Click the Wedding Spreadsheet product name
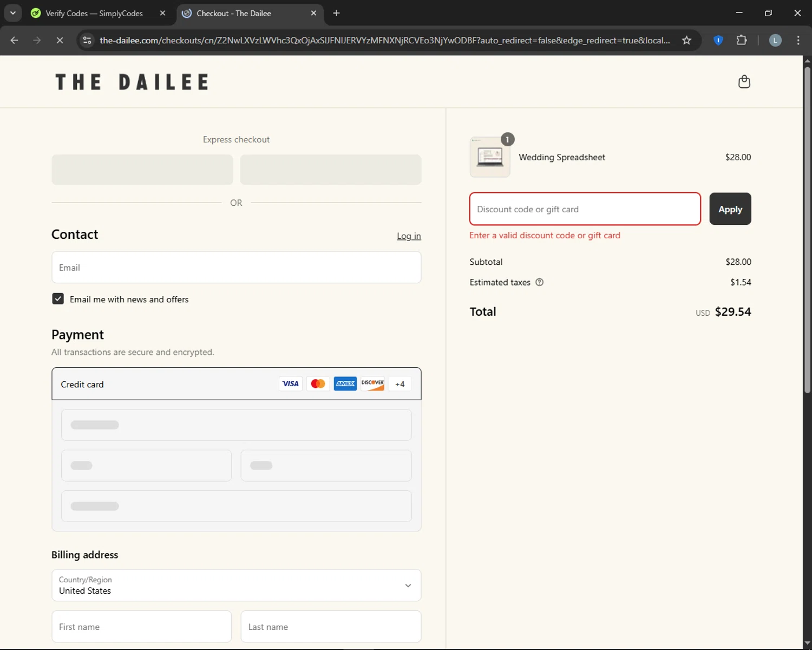Screen dimensions: 812x650 pyautogui.click(x=562, y=157)
